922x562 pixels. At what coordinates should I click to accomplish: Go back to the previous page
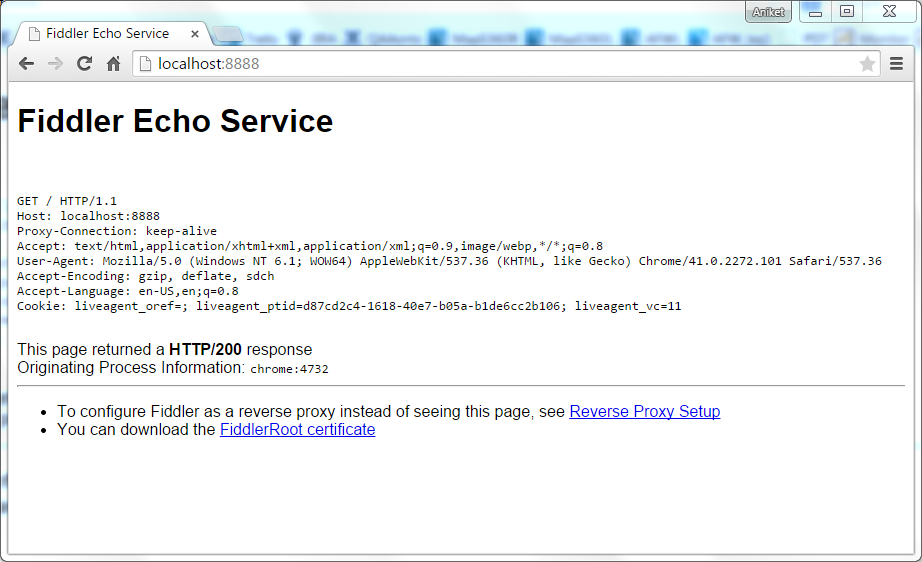click(x=26, y=63)
